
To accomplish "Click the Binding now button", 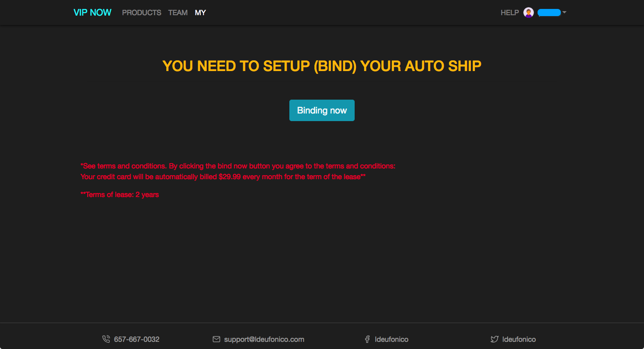I will tap(322, 110).
